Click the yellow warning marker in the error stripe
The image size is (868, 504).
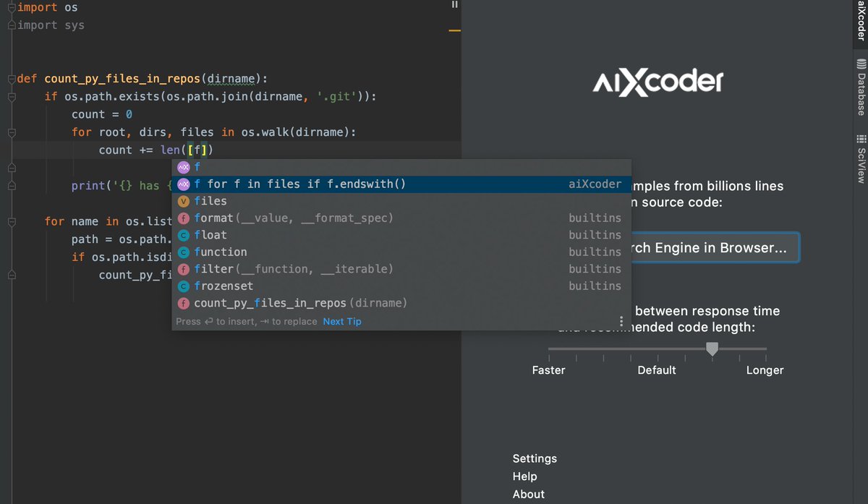pyautogui.click(x=454, y=31)
